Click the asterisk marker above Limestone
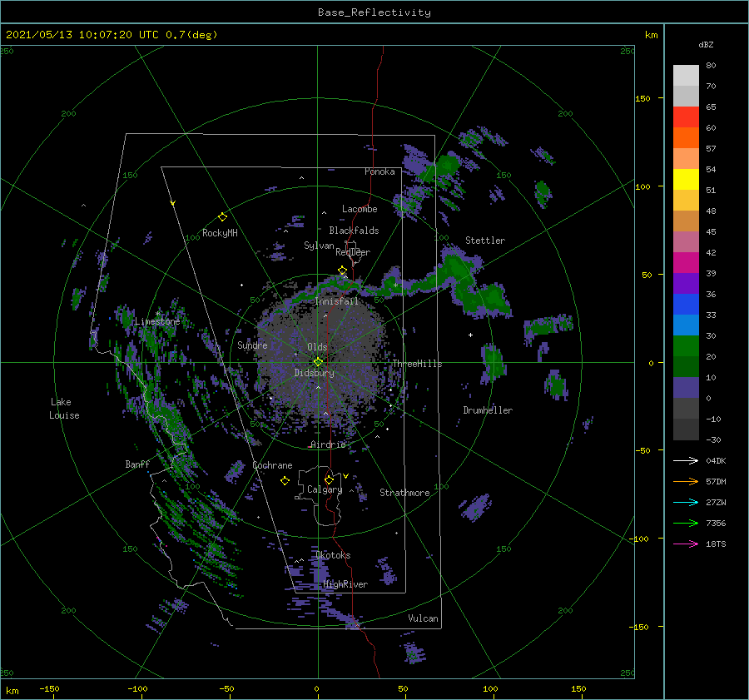This screenshot has width=749, height=700. coord(157,314)
